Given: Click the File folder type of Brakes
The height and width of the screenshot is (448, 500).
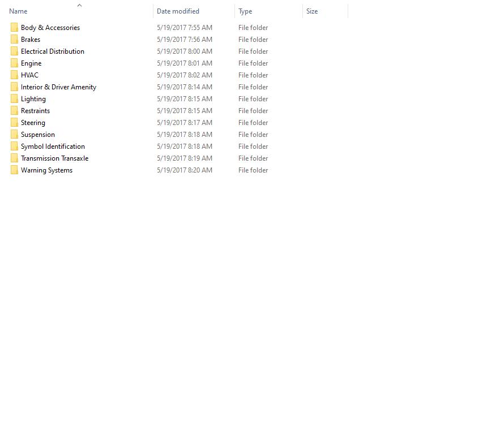Looking at the screenshot, I should pyautogui.click(x=253, y=39).
